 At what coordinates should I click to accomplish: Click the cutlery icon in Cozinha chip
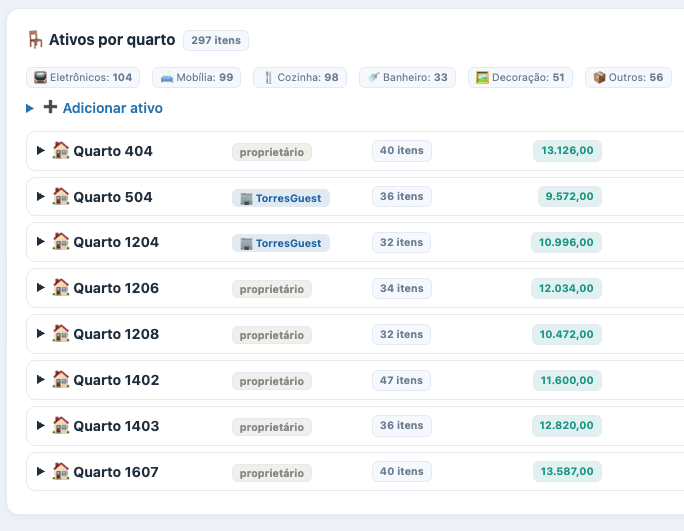tap(268, 78)
